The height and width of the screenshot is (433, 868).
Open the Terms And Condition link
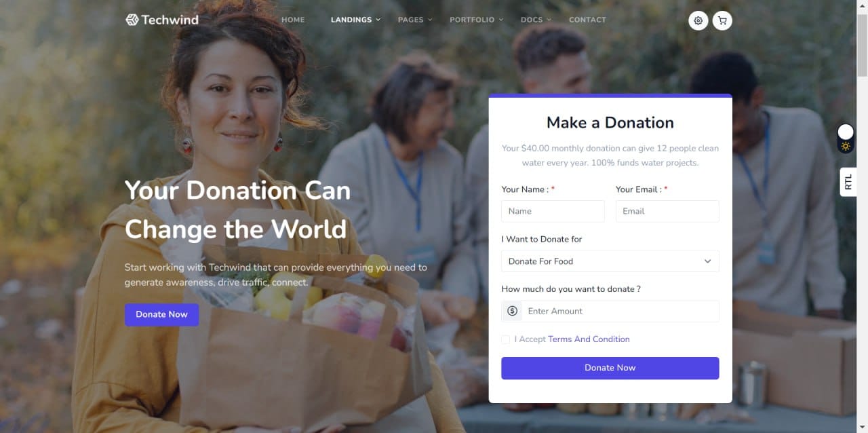coord(589,339)
